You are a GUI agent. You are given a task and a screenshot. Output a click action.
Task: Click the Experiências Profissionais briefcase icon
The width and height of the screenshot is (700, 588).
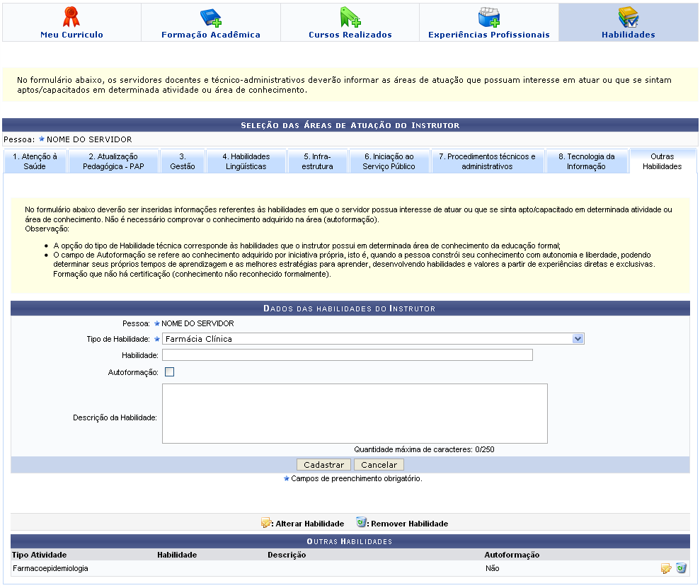point(489,18)
